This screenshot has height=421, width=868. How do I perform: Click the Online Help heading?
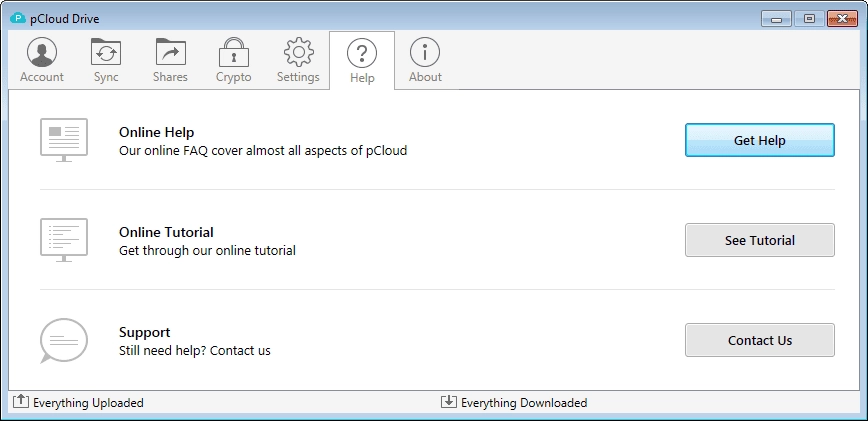coord(157,132)
